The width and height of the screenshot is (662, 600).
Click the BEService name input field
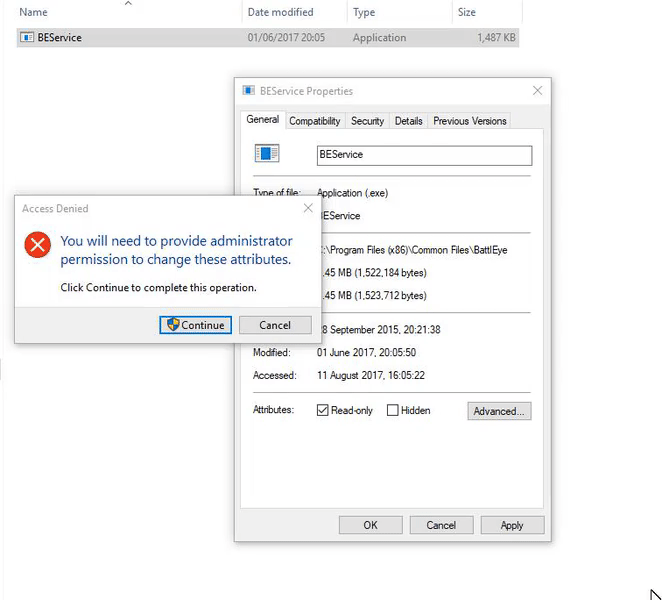[x=424, y=155]
